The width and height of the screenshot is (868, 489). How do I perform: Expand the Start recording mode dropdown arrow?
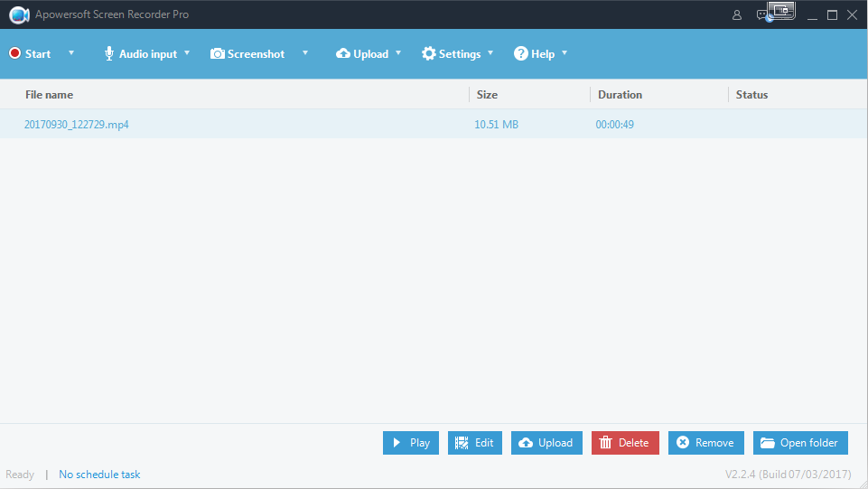click(71, 53)
